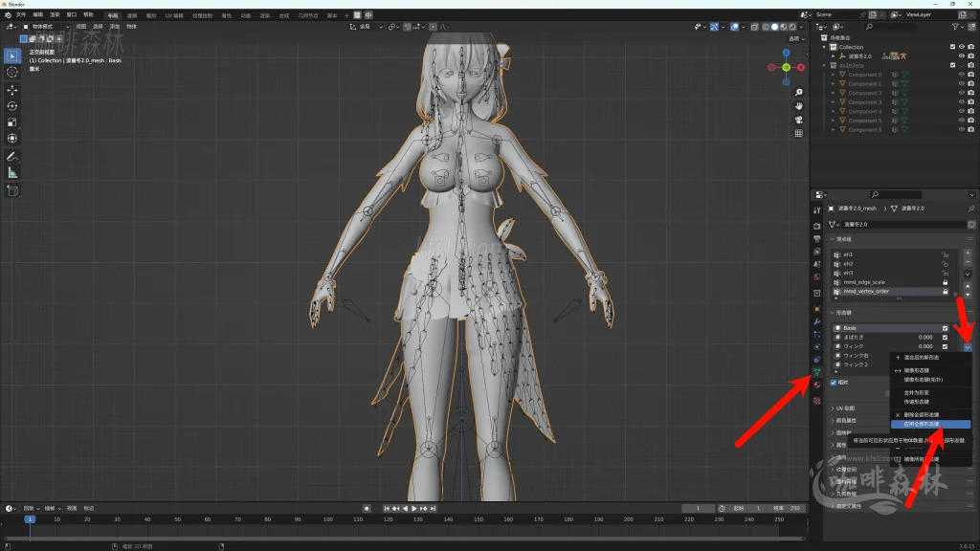
Task: Select the Annotate pencil tool
Action: (11, 156)
